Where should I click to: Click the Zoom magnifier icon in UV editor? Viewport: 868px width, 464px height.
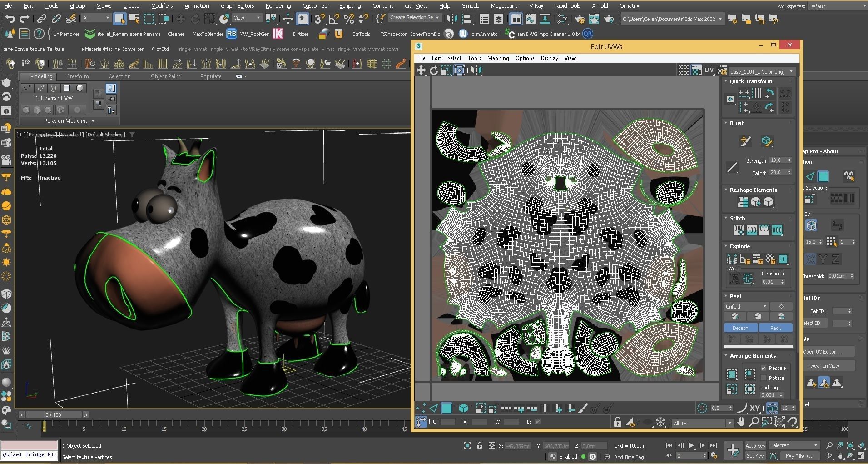754,422
